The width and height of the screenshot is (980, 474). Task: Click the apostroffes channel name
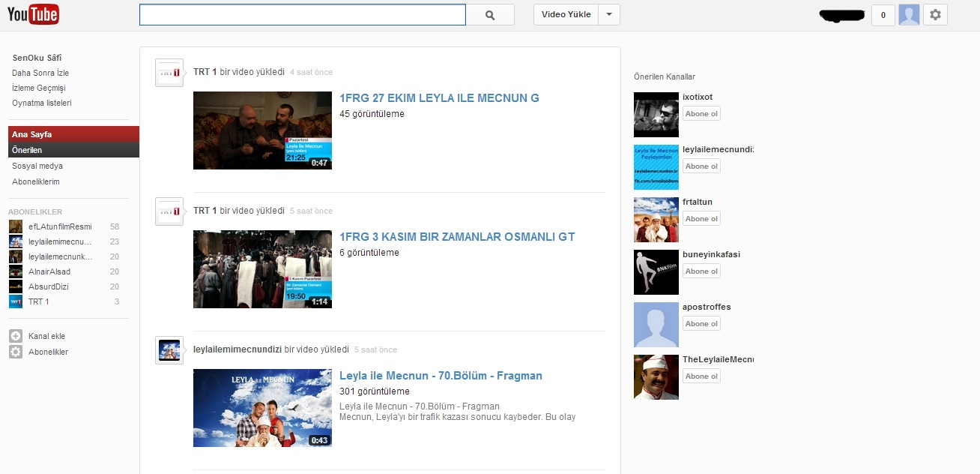coord(707,307)
